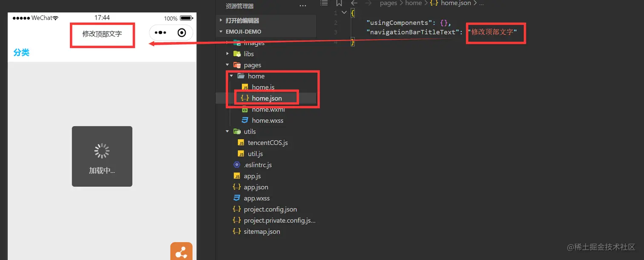Click the utils folder icon

pos(237,131)
